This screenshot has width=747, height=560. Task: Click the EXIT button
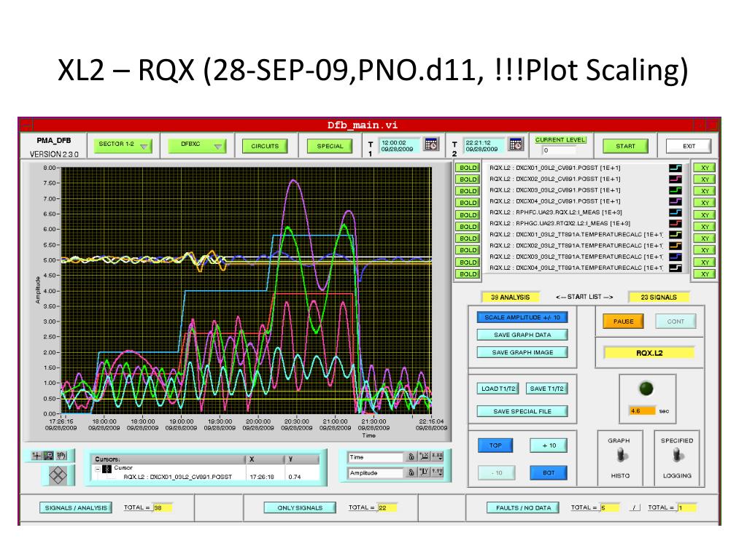[x=689, y=146]
